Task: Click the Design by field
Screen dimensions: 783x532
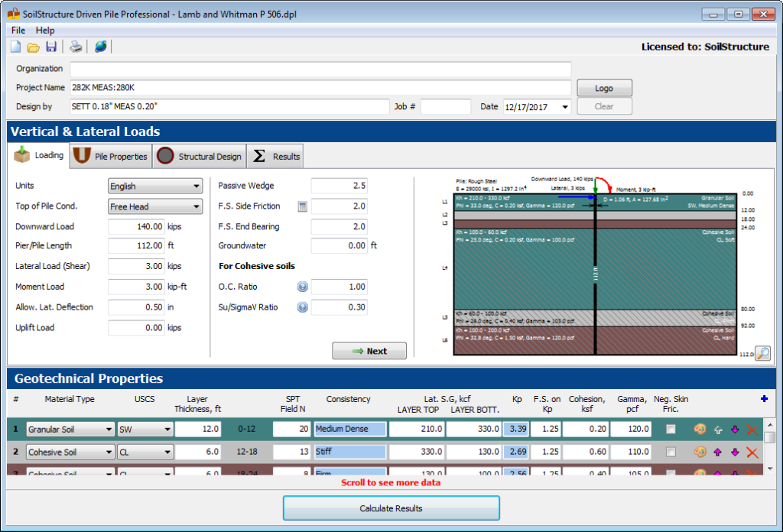Action: pos(229,106)
